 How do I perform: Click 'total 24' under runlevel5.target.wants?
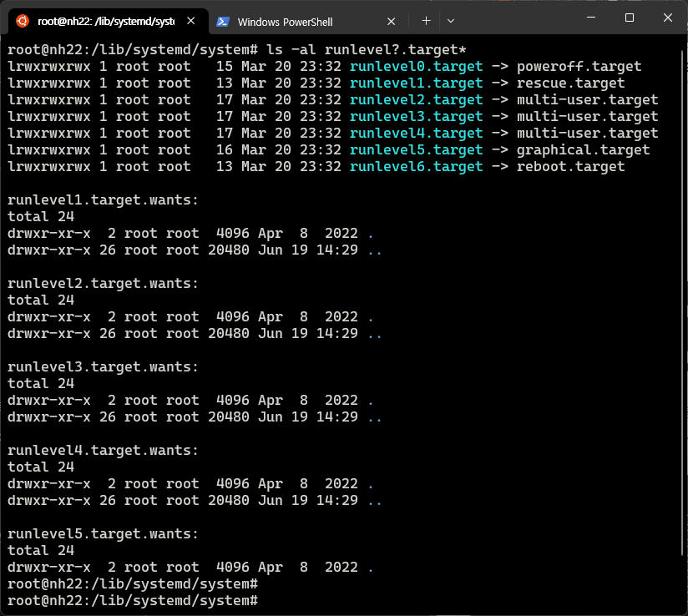[41, 550]
